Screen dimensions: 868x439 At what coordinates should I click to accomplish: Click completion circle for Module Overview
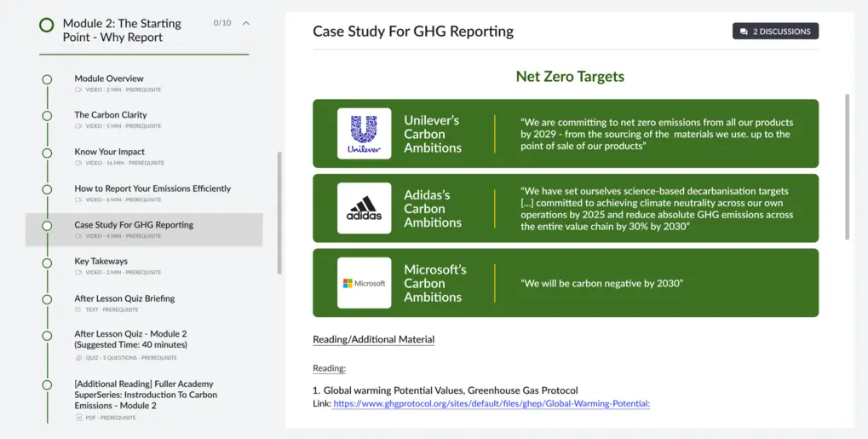47,79
